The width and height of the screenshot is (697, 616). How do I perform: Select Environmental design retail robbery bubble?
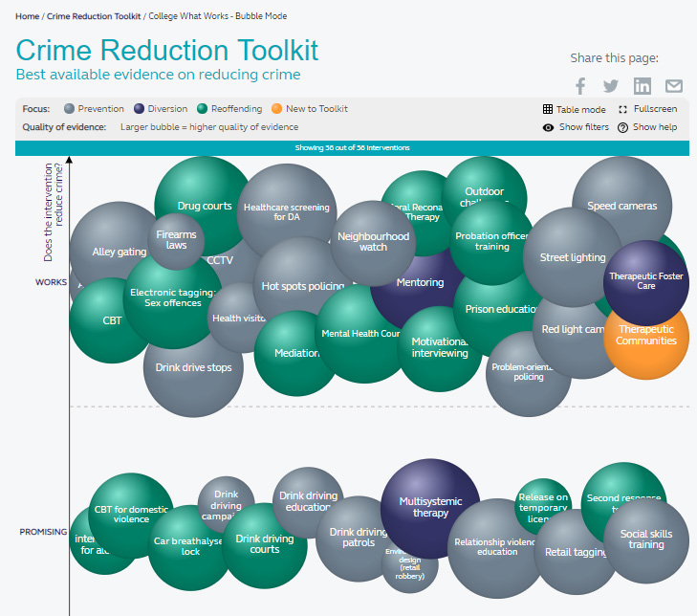click(x=410, y=569)
